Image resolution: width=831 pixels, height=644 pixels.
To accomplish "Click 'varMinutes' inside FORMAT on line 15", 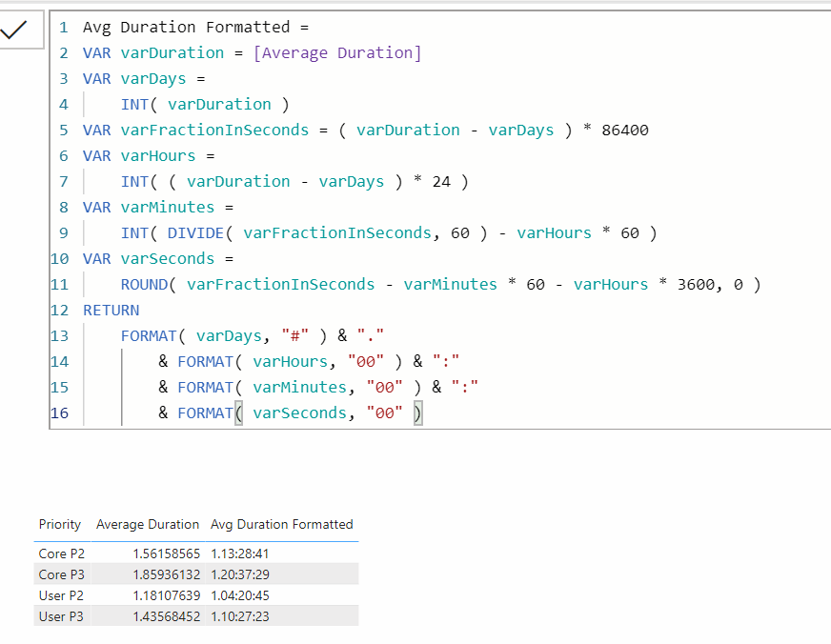I will 299,388.
